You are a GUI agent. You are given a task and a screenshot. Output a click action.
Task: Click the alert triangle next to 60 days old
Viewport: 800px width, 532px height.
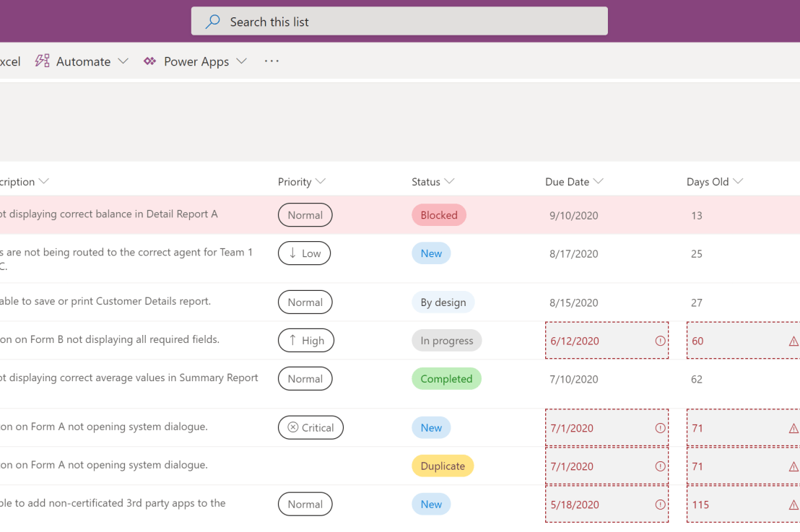(x=792, y=340)
